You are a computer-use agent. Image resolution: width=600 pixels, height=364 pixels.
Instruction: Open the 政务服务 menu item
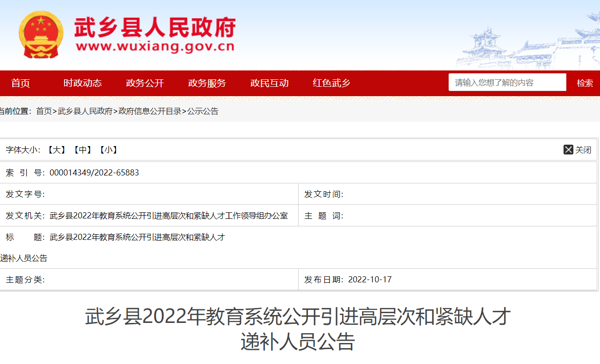pos(207,83)
